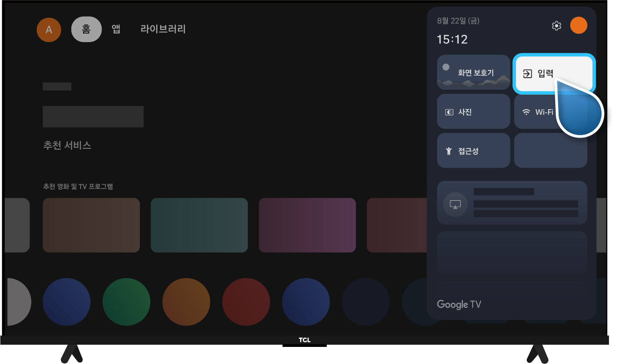Switch to the 앱 tab
The width and height of the screenshot is (617, 364).
click(x=116, y=29)
